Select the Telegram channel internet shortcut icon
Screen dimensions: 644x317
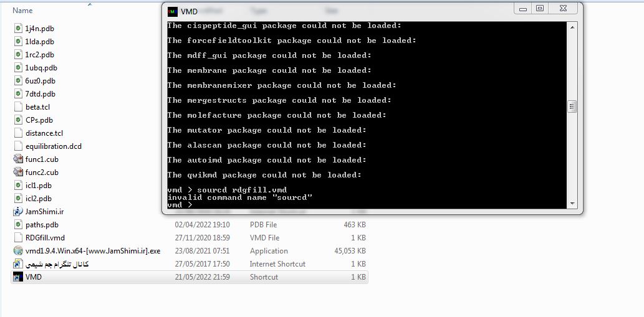tap(18, 263)
